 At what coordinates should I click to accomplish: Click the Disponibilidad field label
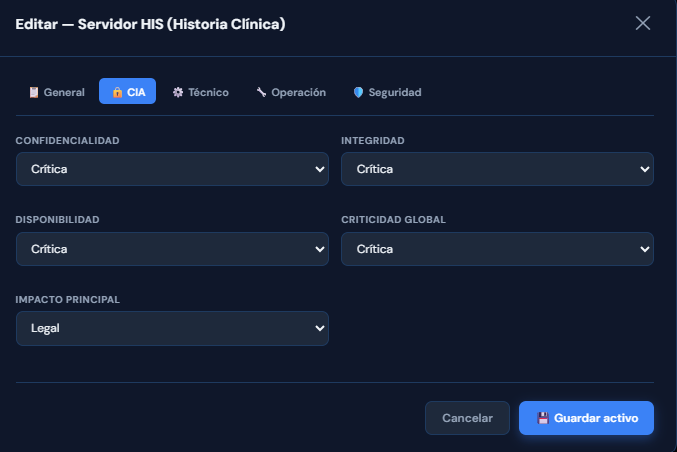coord(57,220)
